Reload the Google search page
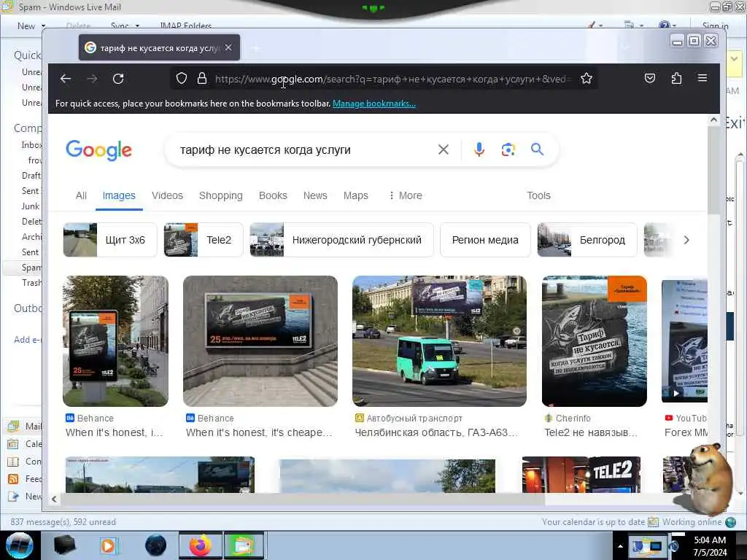 tap(118, 79)
